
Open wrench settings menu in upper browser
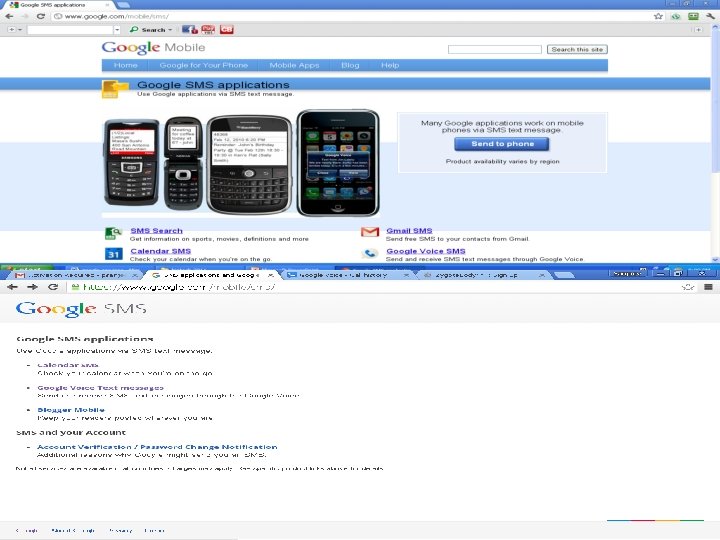(710, 16)
